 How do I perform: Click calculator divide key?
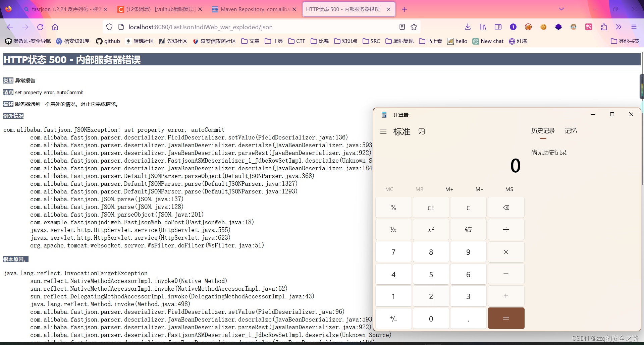pos(506,230)
